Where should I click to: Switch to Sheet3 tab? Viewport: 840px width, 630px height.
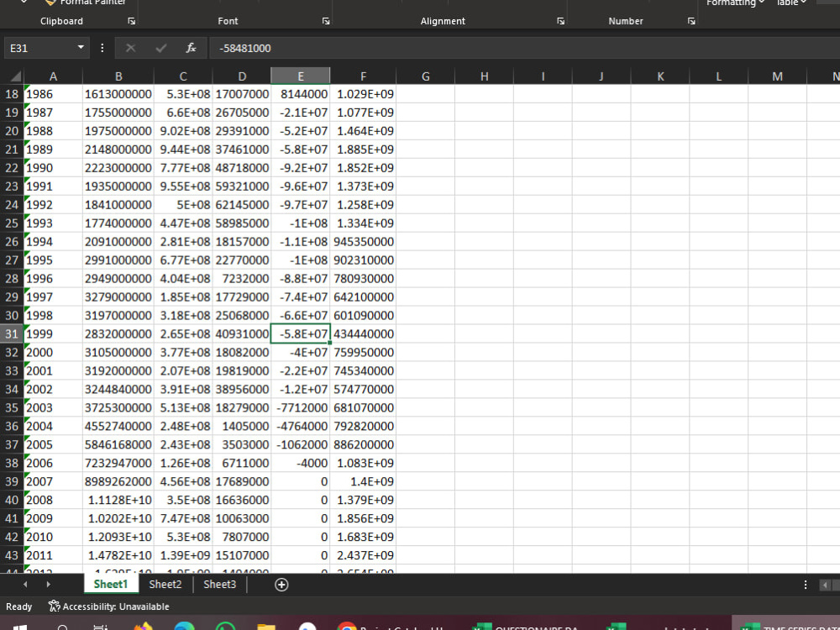(x=219, y=584)
